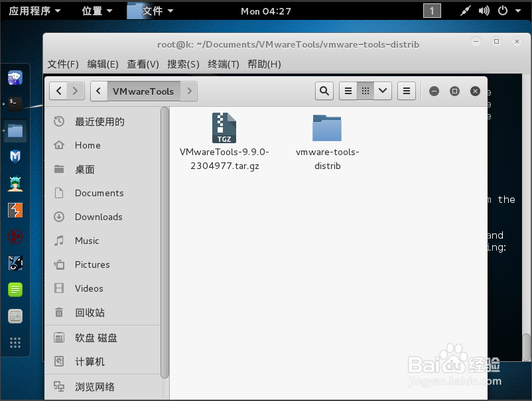Open Documents in sidebar
This screenshot has width=532, height=401.
[102, 193]
